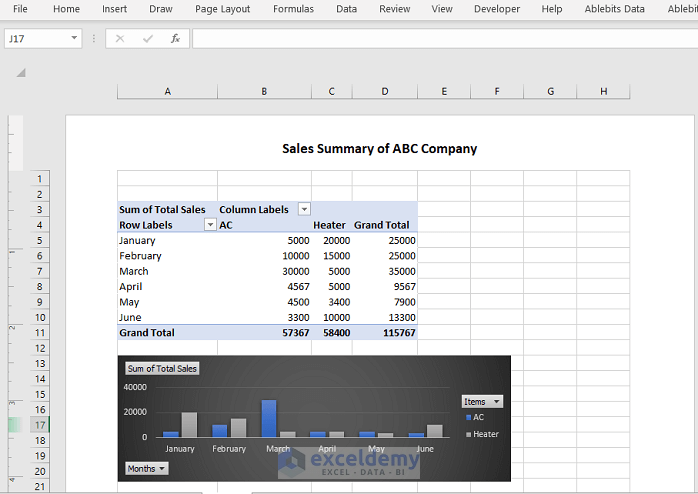The image size is (698, 494).
Task: Select column C header
Action: point(332,91)
